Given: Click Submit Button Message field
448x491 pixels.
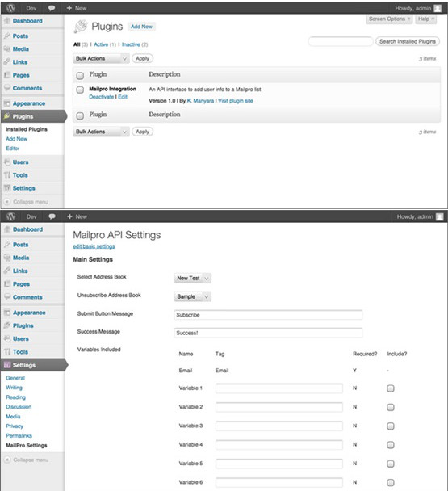Looking at the screenshot, I should [268, 315].
